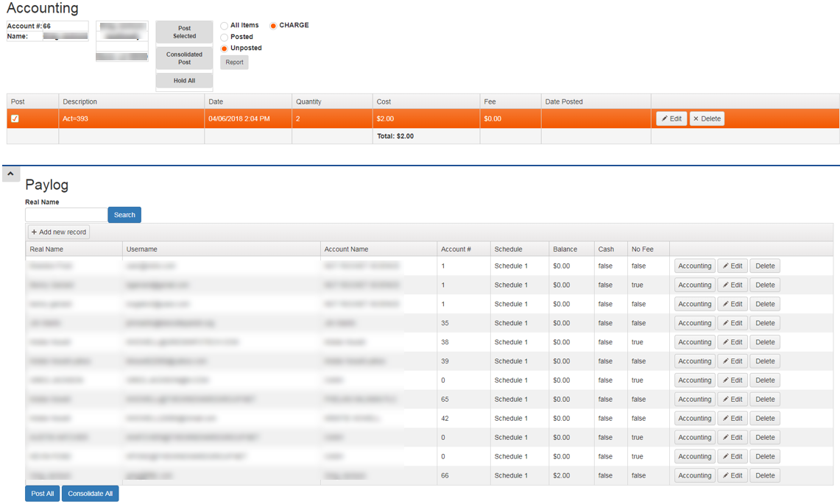
Task: Uncheck the Post checkbox for Act=393
Action: tap(15, 118)
